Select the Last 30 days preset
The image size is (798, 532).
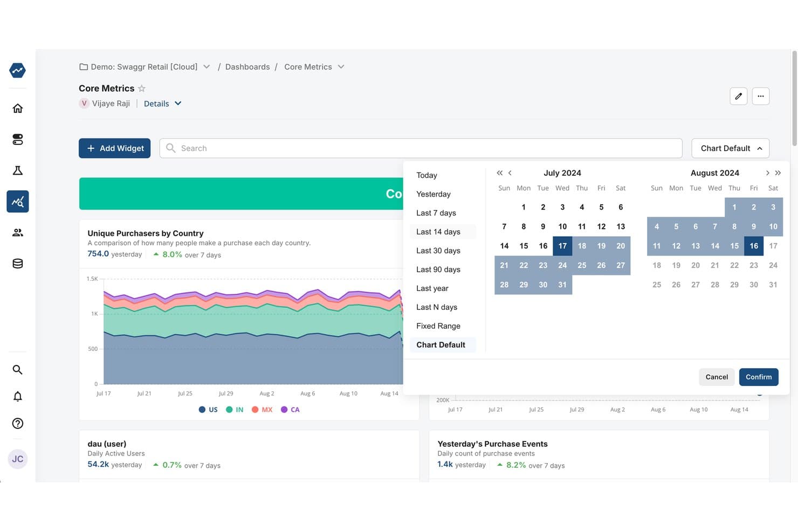click(438, 251)
